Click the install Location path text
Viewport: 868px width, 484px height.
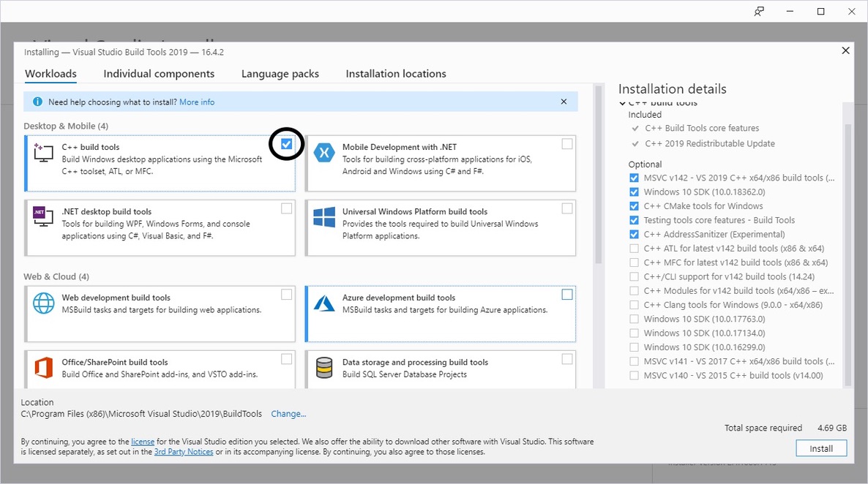click(141, 414)
